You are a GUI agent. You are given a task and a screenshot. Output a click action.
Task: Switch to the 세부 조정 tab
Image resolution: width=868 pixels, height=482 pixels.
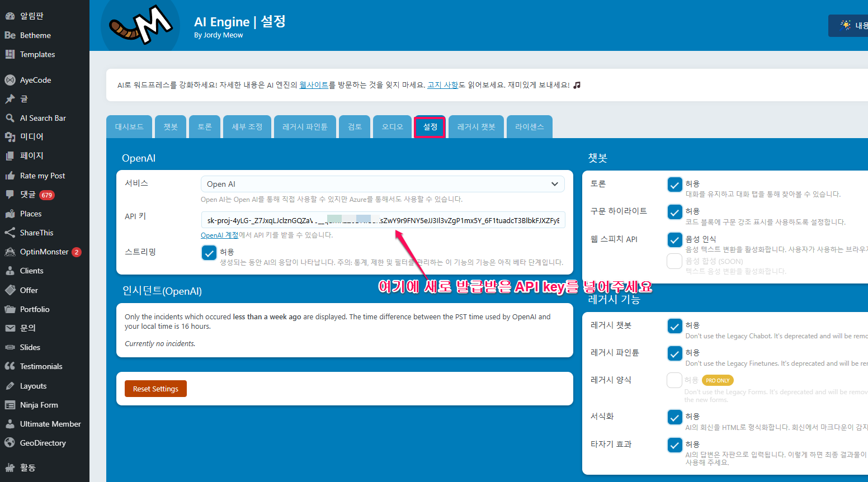[x=247, y=127]
